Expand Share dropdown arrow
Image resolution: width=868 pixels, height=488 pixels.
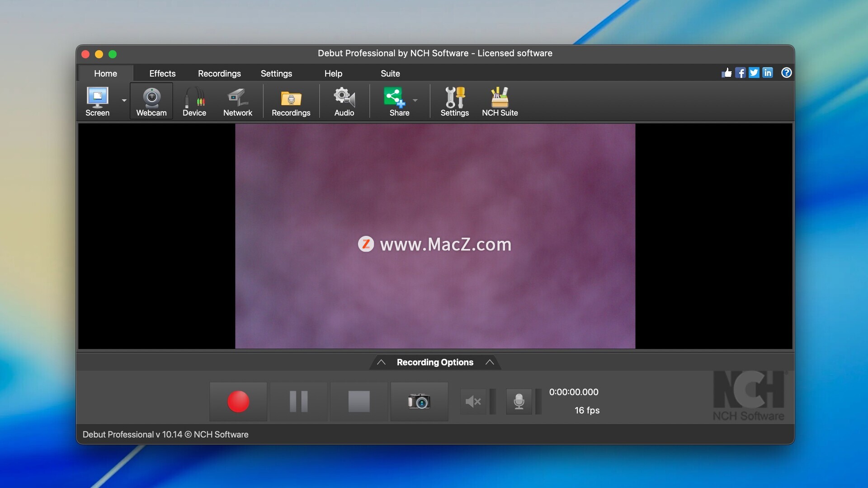click(415, 100)
